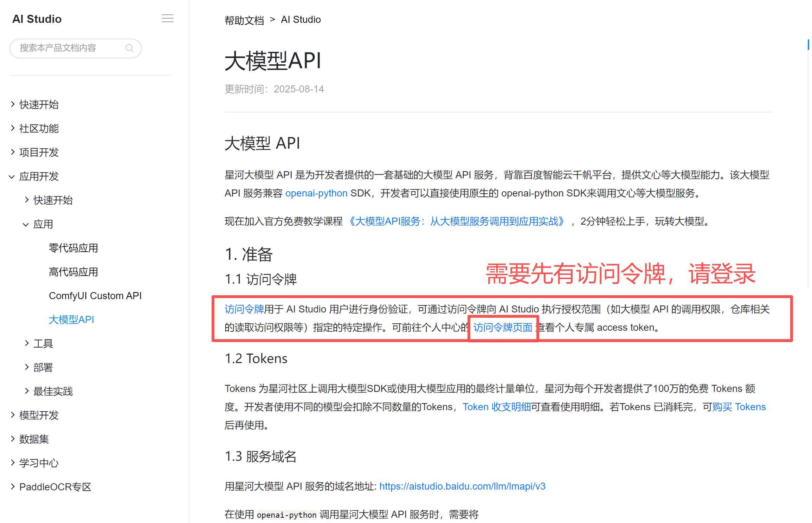The height and width of the screenshot is (523, 812).
Task: Collapse the 应用 subsection chevron
Action: pyautogui.click(x=26, y=224)
